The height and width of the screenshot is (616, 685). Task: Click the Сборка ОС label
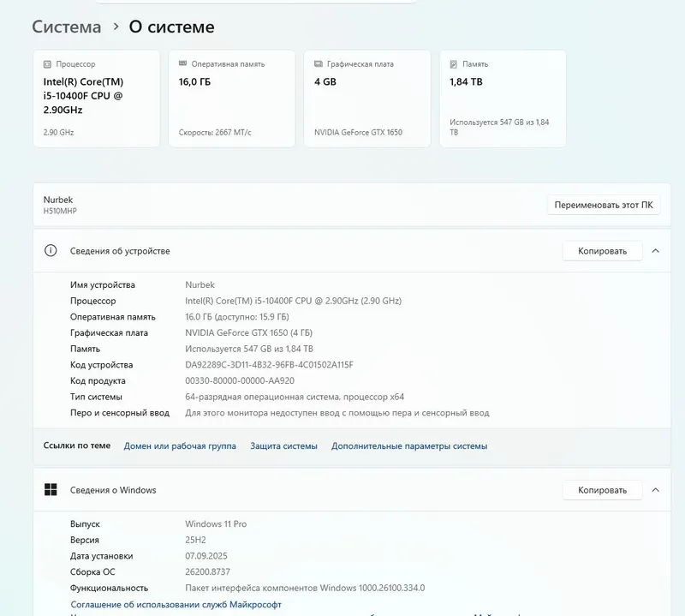pos(92,571)
